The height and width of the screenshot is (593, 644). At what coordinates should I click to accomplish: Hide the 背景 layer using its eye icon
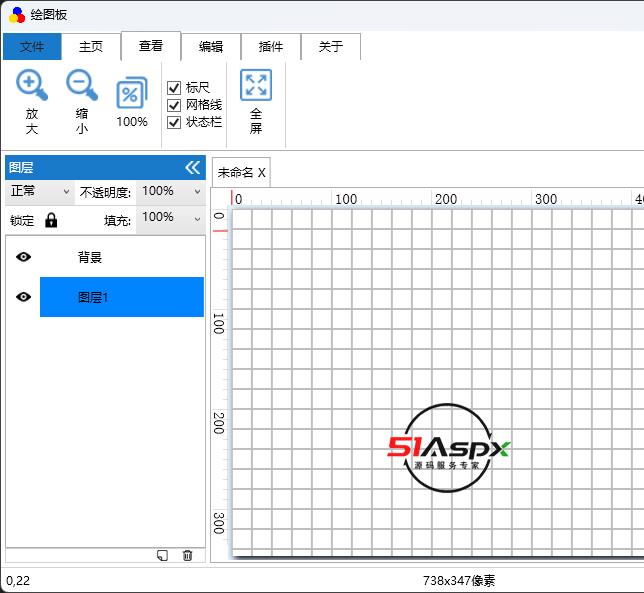coord(24,257)
